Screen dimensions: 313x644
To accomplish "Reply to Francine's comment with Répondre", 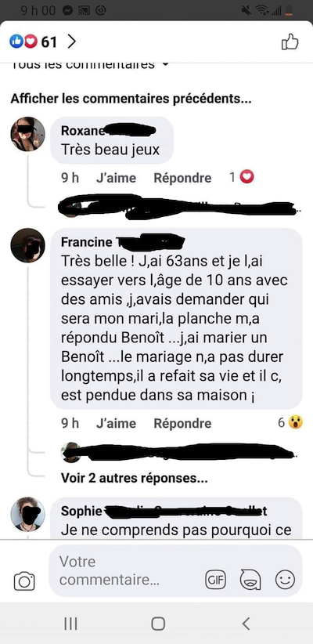I will 182,423.
